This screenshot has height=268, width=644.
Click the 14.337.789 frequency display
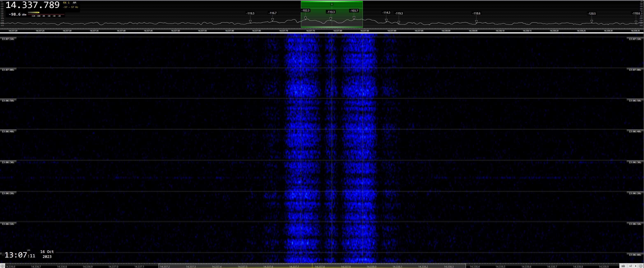point(32,5)
